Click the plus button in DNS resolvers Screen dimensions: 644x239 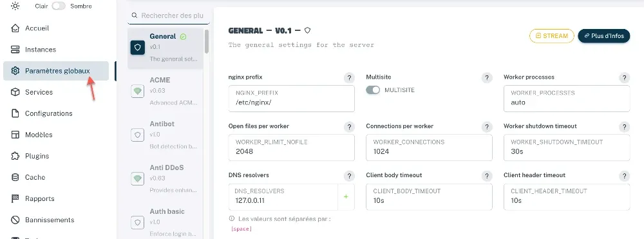346,196
